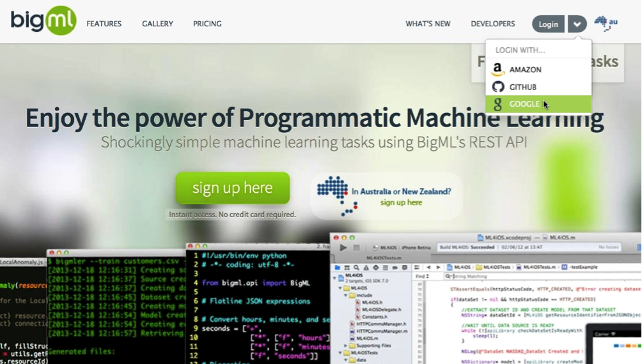Image resolution: width=642 pixels, height=364 pixels.
Task: Open the Features page
Action: [104, 24]
